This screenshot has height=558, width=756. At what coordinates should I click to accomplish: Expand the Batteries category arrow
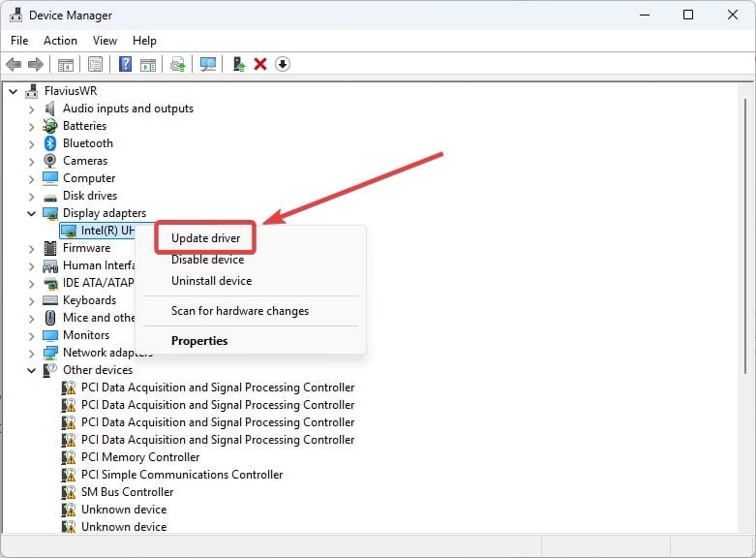point(31,127)
